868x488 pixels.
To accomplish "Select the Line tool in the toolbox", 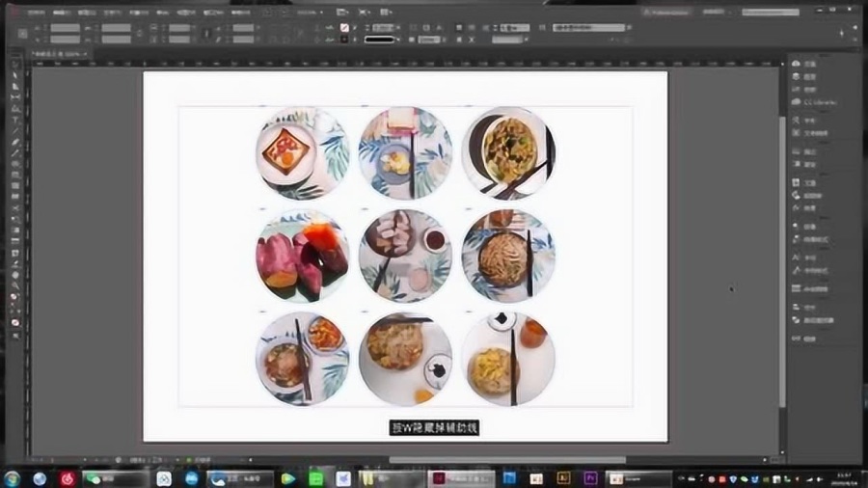I will coord(15,131).
